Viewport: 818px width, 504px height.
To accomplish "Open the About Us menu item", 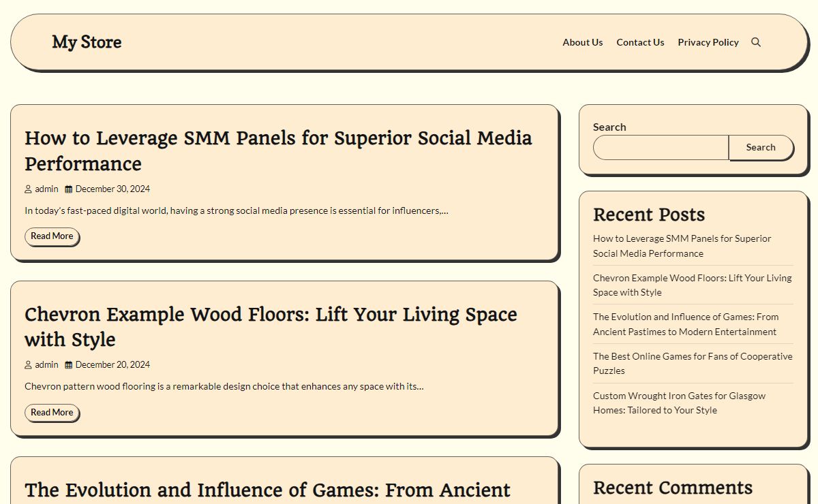I will pos(582,42).
